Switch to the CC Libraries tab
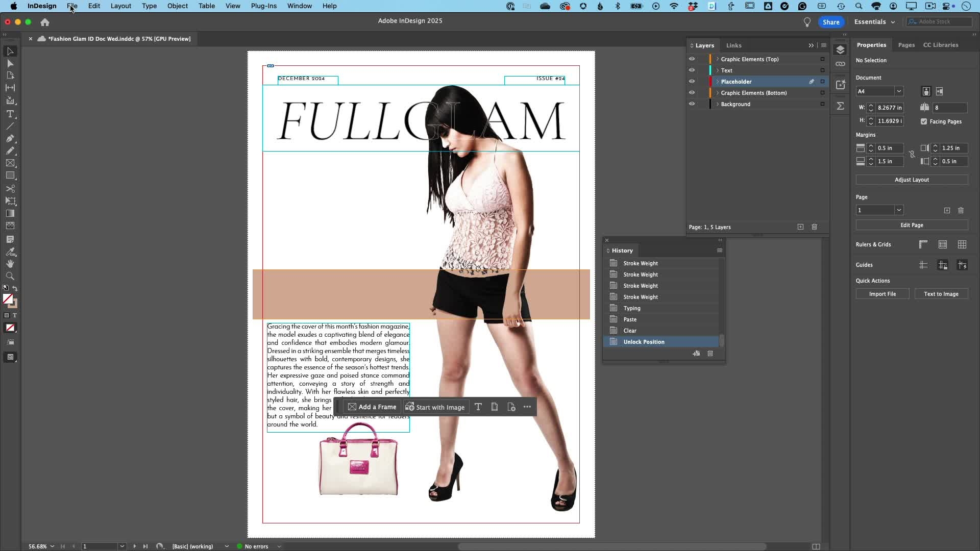The image size is (980, 551). 941,45
